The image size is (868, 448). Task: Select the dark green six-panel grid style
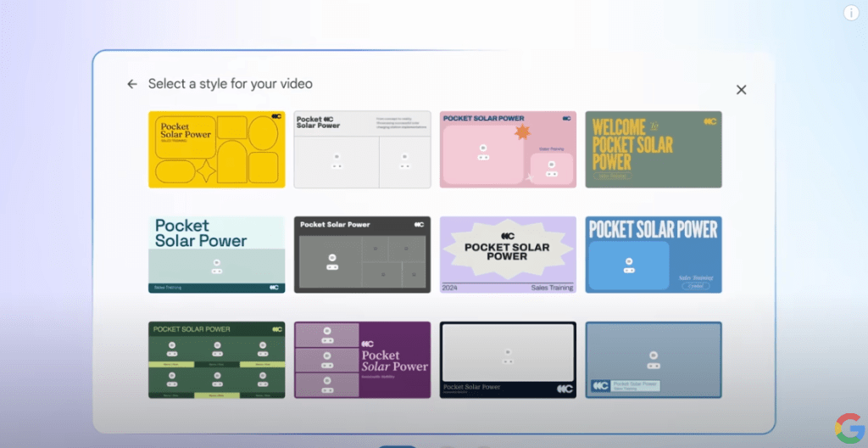pos(216,360)
